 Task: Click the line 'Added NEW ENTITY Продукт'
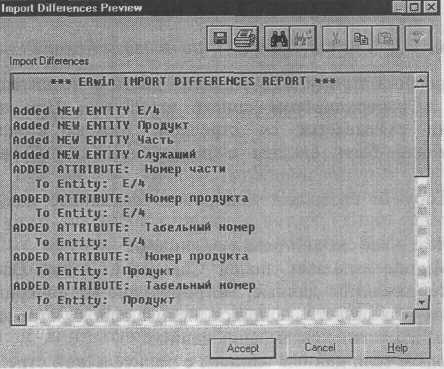101,126
